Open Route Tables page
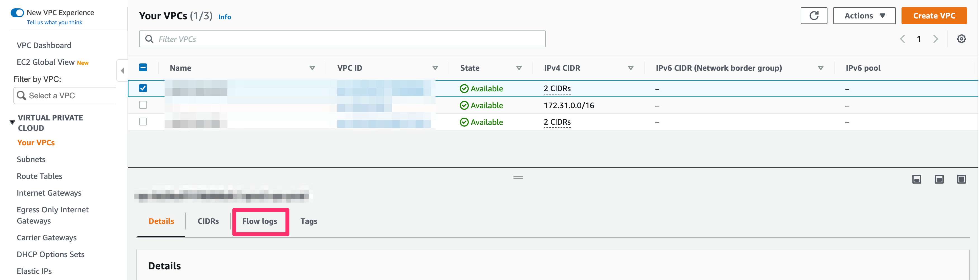980x280 pixels. click(x=40, y=176)
